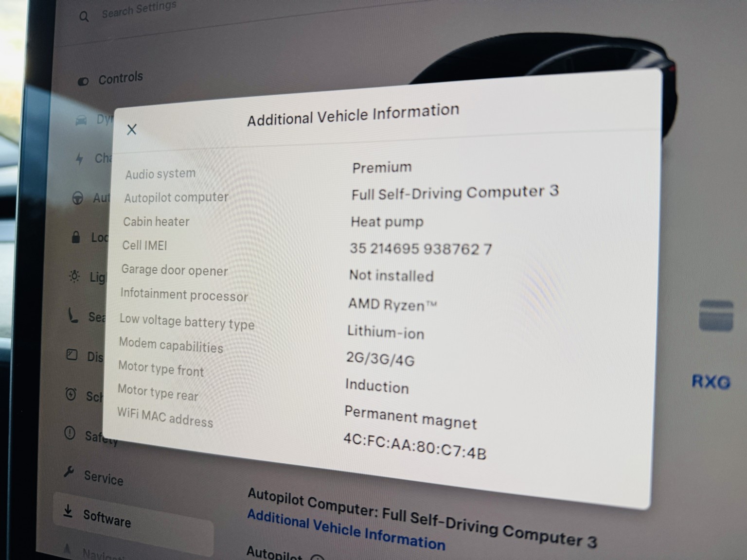Click the WiFi MAC address value

tap(414, 446)
